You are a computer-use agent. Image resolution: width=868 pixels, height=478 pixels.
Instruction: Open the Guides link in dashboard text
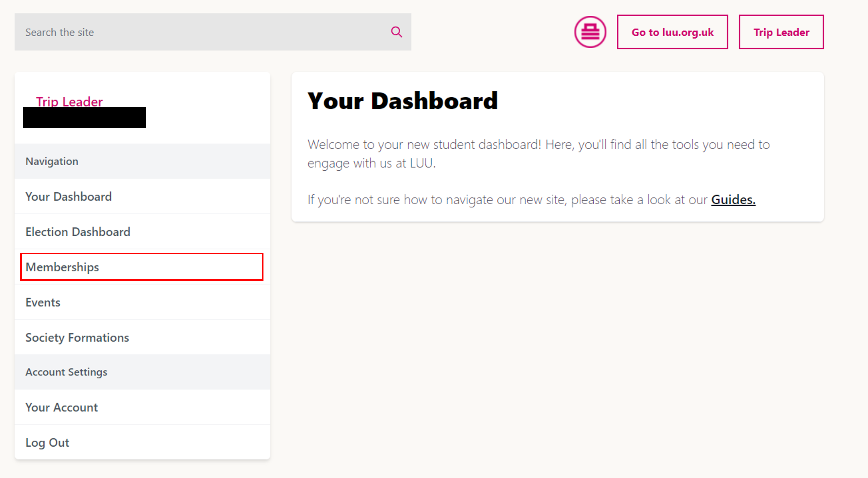733,200
